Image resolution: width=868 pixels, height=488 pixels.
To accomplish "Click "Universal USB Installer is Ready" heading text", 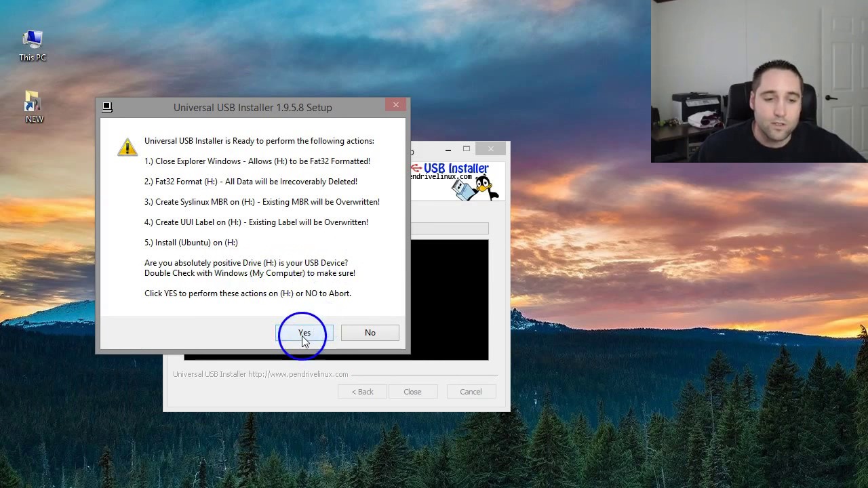I will [x=259, y=141].
